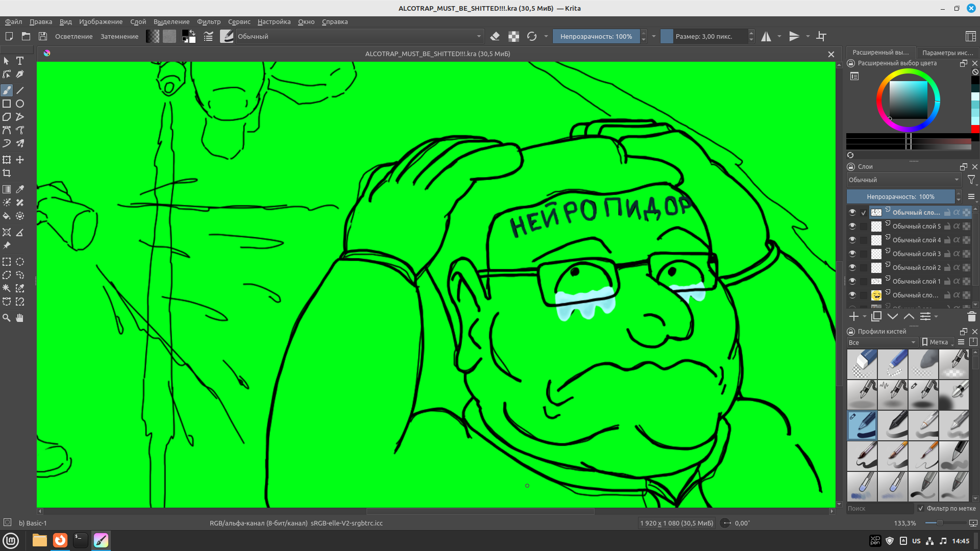Toggle eraser mode in top toolbar

click(x=495, y=36)
